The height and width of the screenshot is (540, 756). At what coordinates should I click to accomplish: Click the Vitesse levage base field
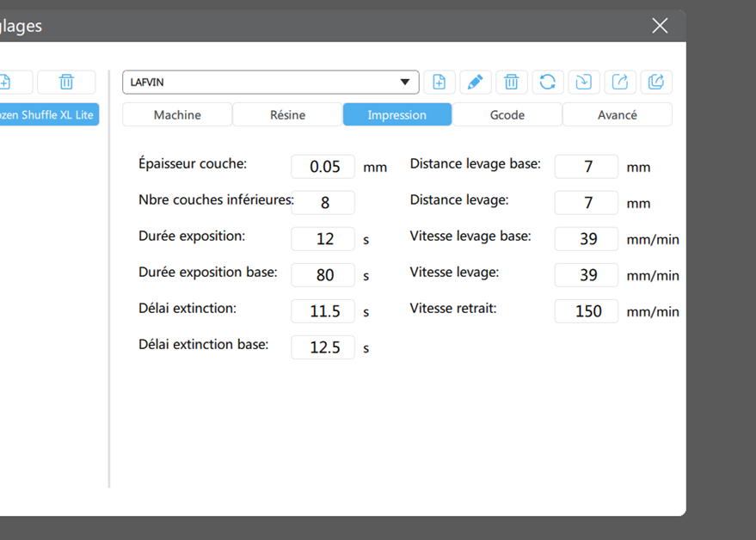coord(587,239)
